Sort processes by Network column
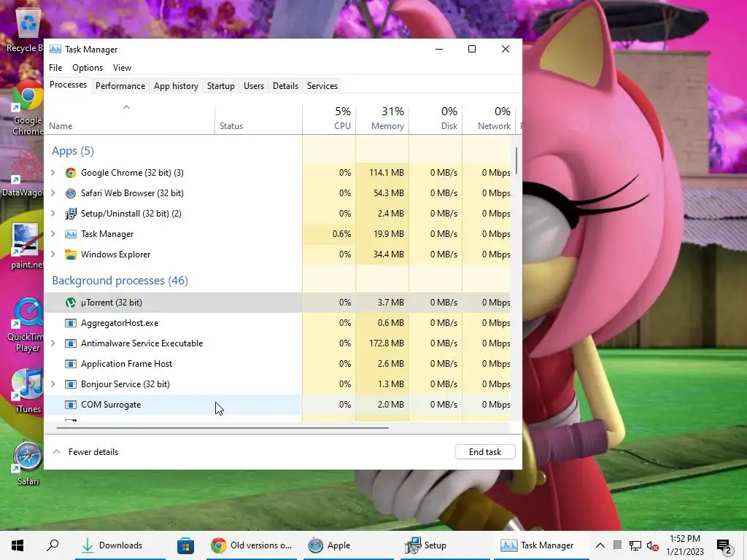 489,119
